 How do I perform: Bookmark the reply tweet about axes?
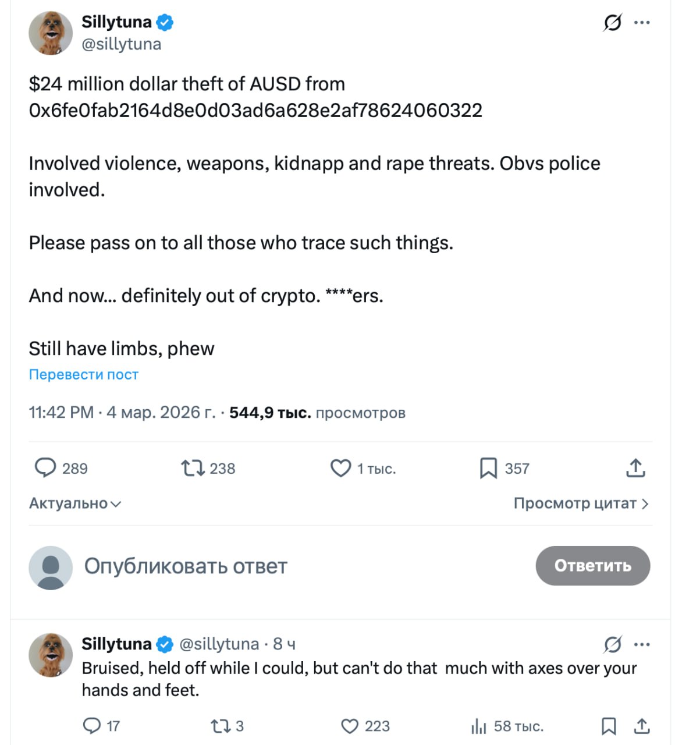tap(609, 726)
